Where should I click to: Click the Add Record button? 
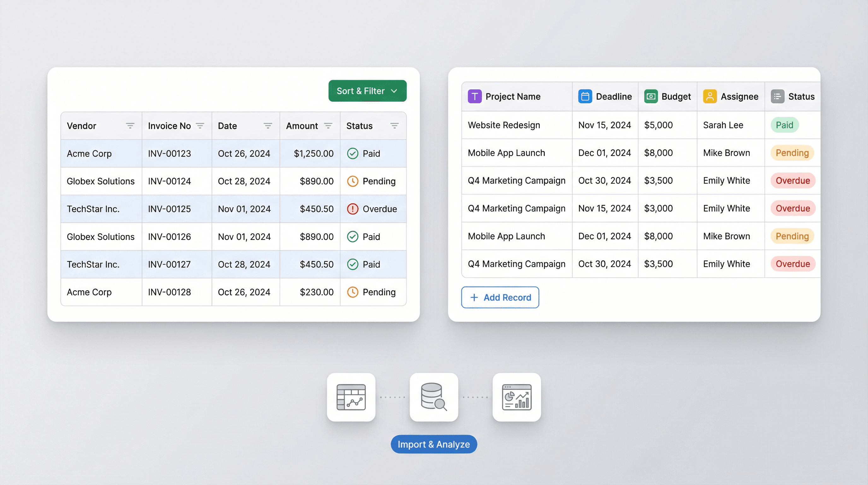click(500, 297)
